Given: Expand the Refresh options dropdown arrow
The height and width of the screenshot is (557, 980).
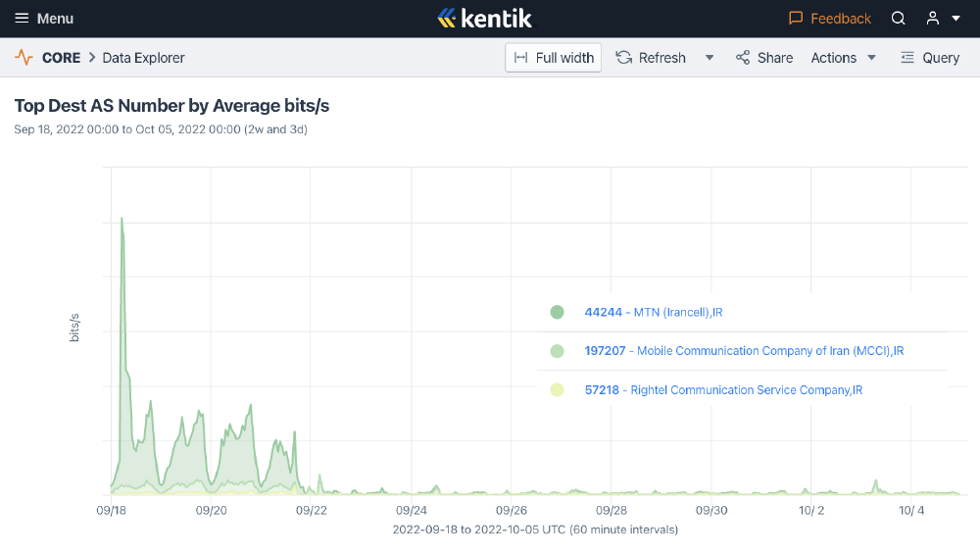Looking at the screenshot, I should [710, 58].
